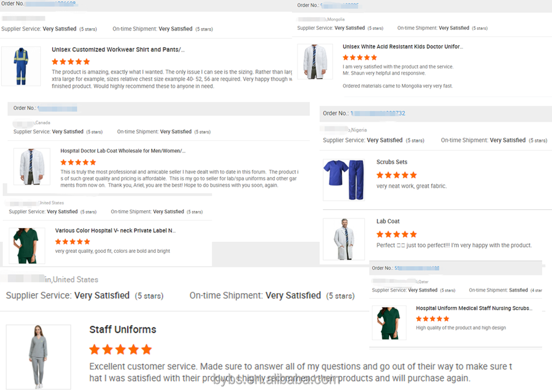Click the green V-neck scrubs thumbnail
The image size is (552, 392).
(26, 245)
